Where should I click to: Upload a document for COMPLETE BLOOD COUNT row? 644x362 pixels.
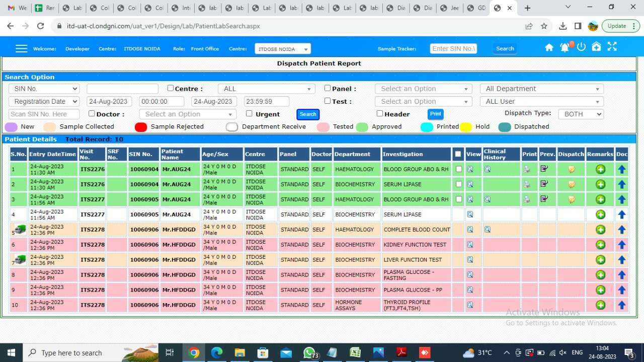click(622, 230)
